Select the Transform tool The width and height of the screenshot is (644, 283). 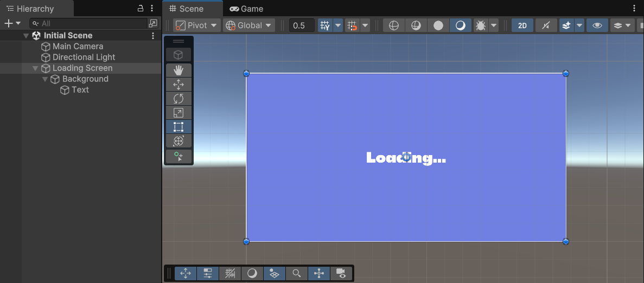(178, 141)
